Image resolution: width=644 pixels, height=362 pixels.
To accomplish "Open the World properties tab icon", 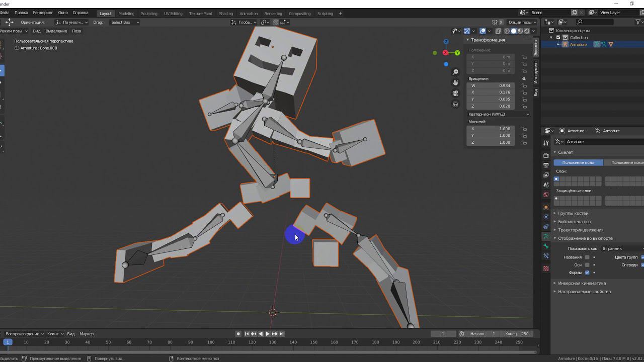I will point(546,195).
